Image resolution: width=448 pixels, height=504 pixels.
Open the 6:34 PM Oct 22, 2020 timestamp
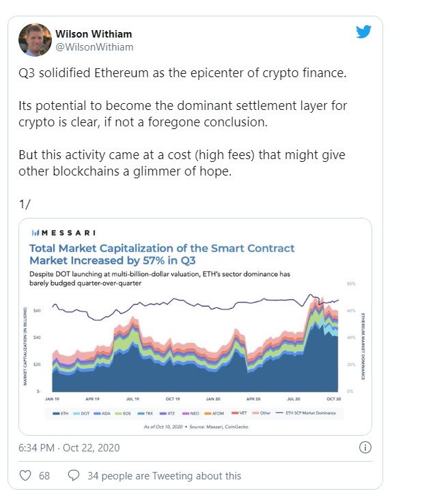[x=69, y=447]
